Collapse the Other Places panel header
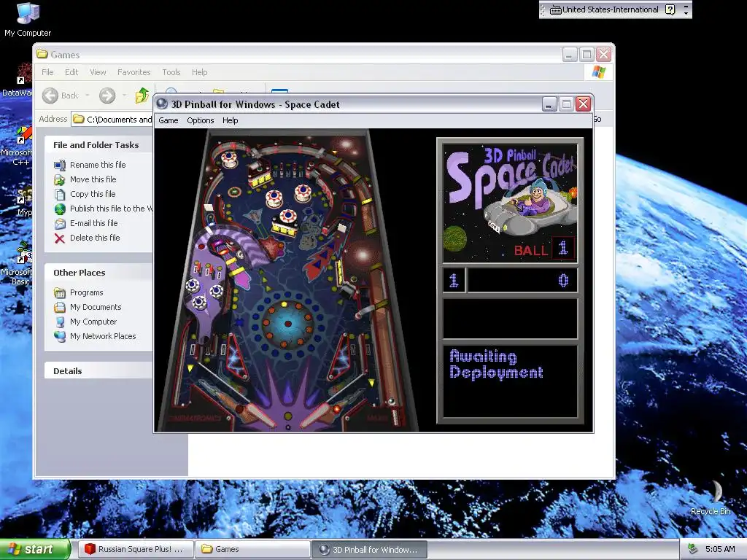This screenshot has height=560, width=747. point(99,273)
